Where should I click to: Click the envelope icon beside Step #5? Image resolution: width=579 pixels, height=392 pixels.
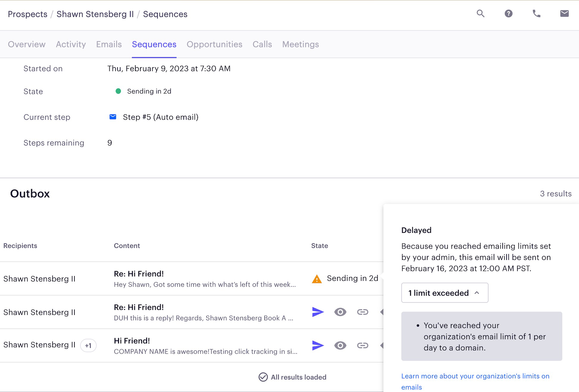tap(113, 117)
